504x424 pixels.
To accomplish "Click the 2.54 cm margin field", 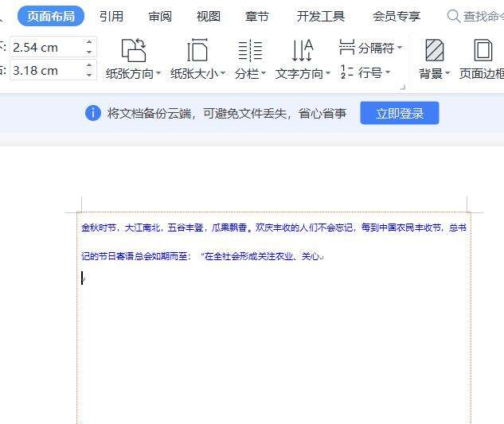I will [x=53, y=47].
